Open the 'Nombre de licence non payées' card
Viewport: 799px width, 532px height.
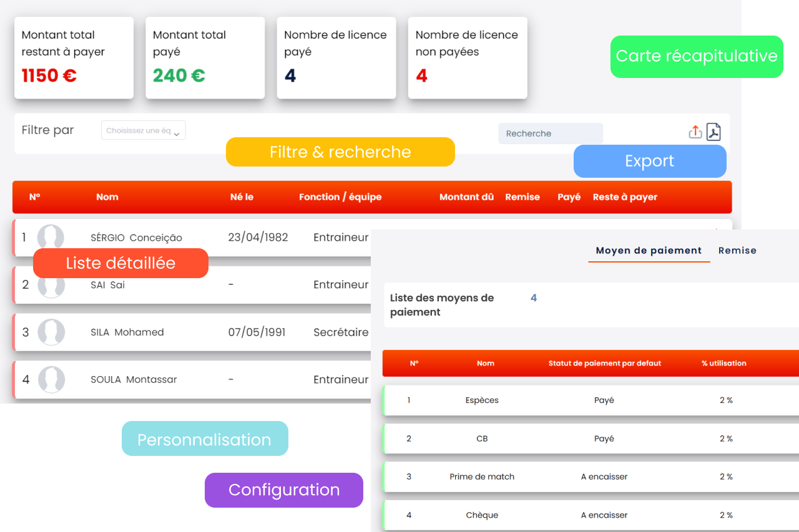pyautogui.click(x=468, y=58)
